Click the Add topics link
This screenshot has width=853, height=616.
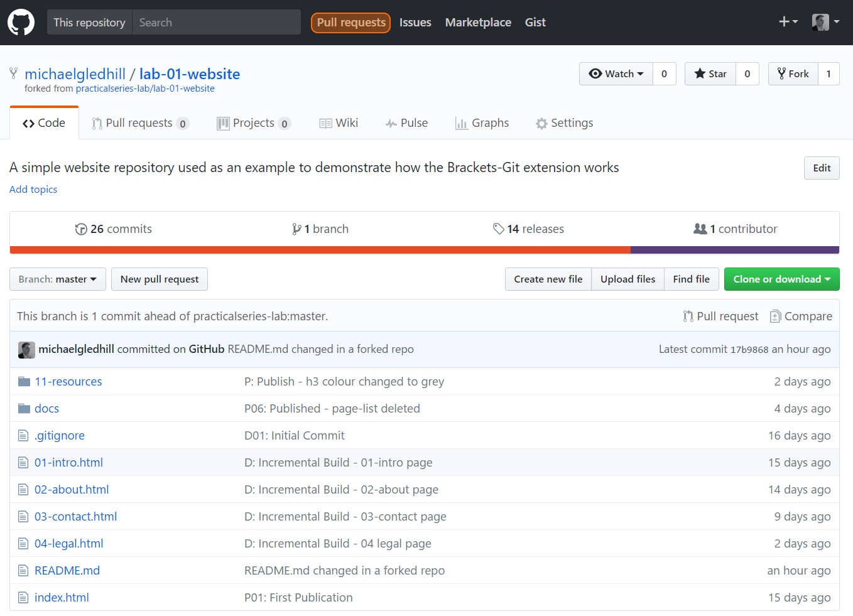tap(33, 190)
